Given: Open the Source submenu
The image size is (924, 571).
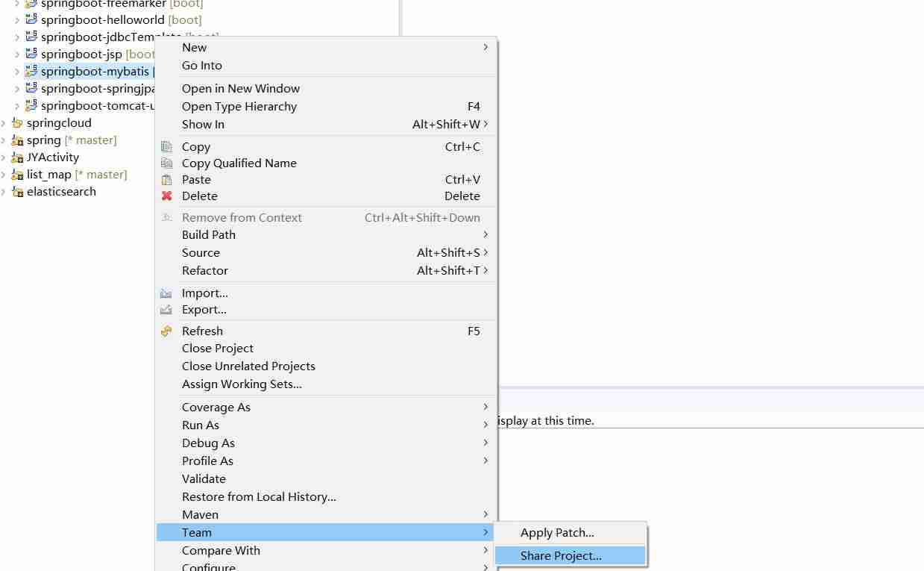Looking at the screenshot, I should click(327, 252).
